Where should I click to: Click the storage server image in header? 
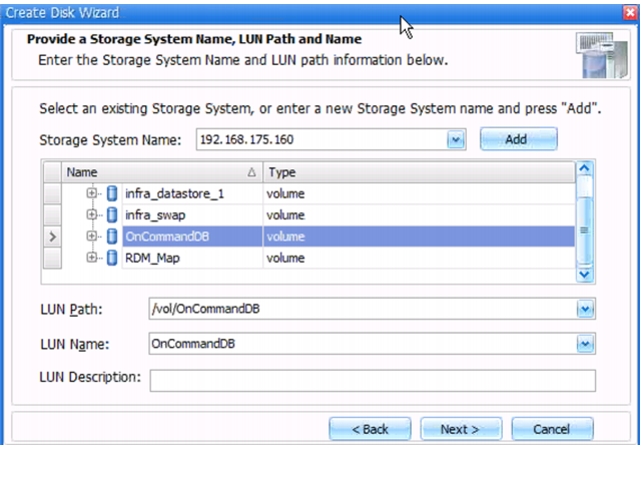[x=602, y=55]
